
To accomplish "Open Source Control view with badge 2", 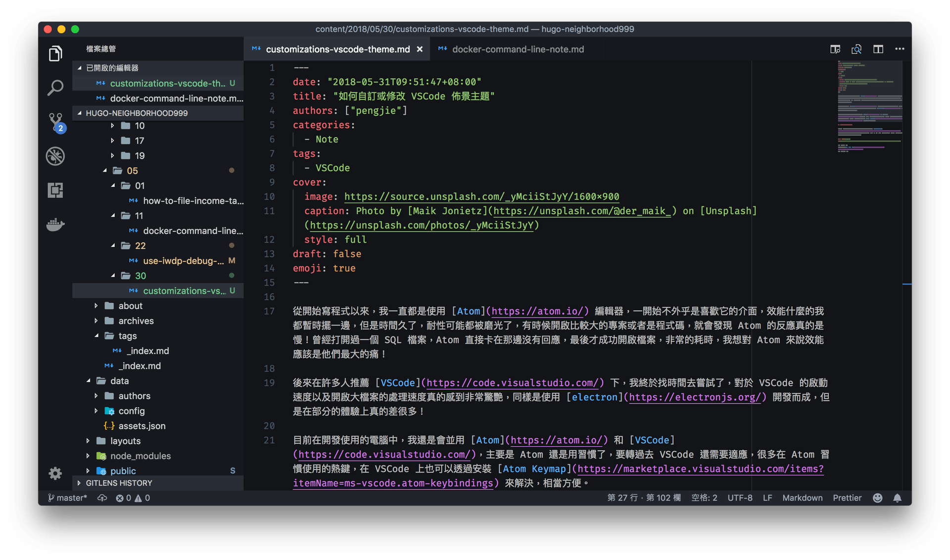I will tap(56, 122).
